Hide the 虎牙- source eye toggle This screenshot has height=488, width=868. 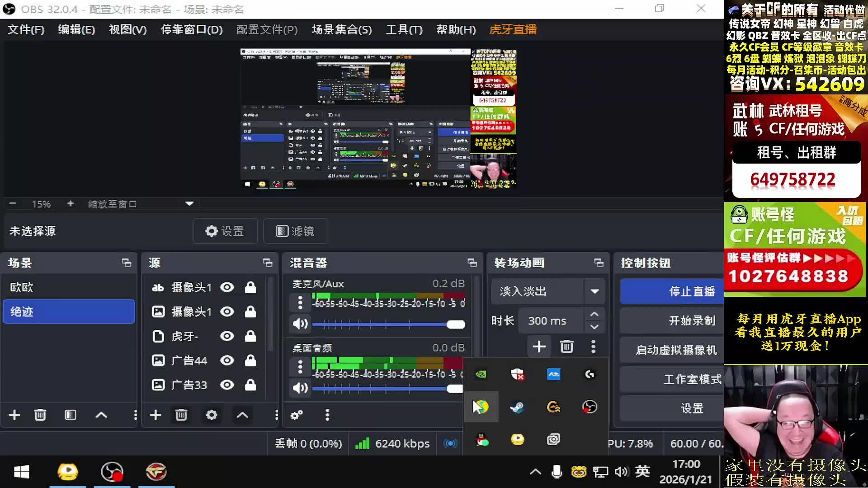[227, 336]
